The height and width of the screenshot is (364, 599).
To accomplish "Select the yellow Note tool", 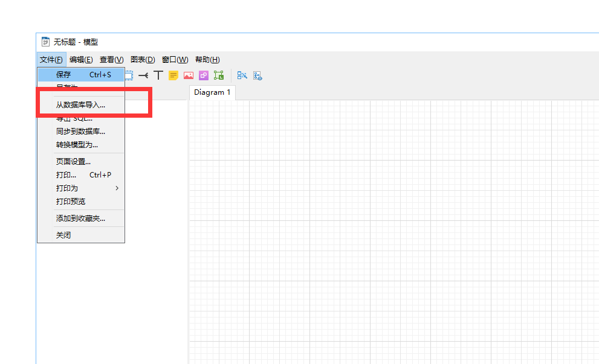I will click(x=173, y=75).
